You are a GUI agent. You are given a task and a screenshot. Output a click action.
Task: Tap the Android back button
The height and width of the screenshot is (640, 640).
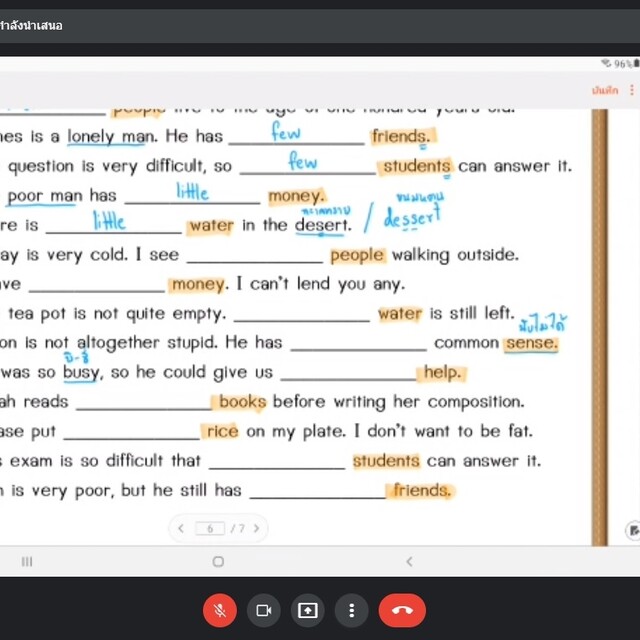[409, 562]
